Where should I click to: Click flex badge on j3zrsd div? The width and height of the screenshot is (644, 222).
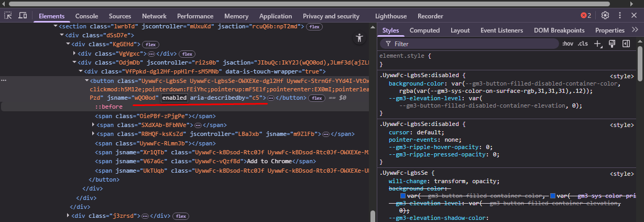pos(181,216)
